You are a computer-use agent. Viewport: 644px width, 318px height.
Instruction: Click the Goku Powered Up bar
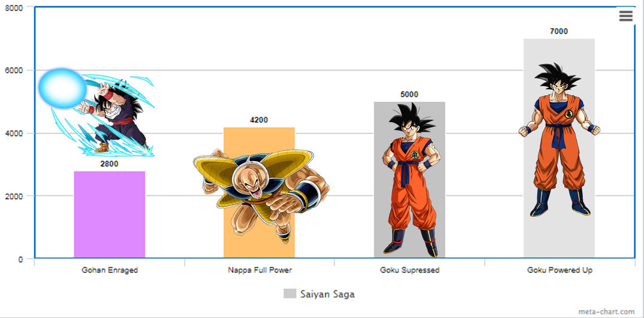point(559,148)
